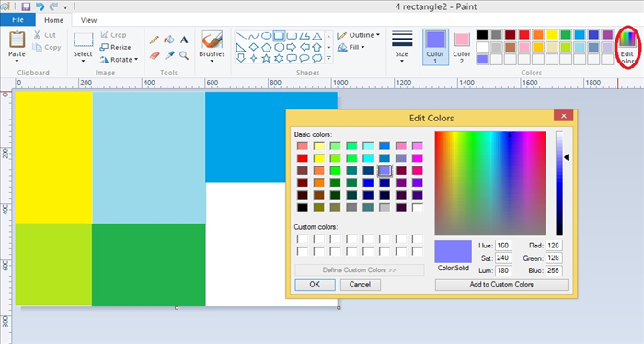
Task: Click OK in Edit Colors dialog
Action: (x=315, y=284)
